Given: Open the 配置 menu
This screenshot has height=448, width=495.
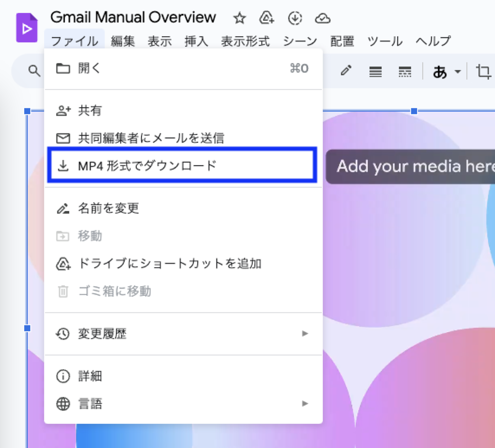Looking at the screenshot, I should pyautogui.click(x=342, y=41).
